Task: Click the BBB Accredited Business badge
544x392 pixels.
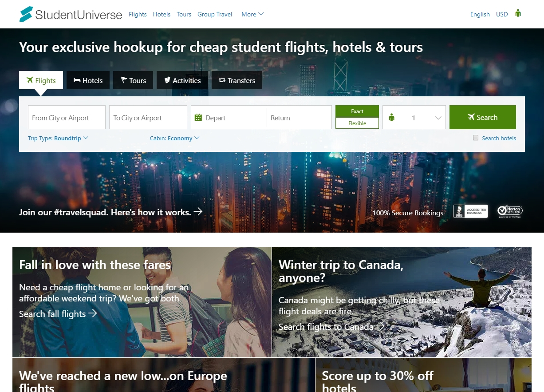Action: coord(470,211)
